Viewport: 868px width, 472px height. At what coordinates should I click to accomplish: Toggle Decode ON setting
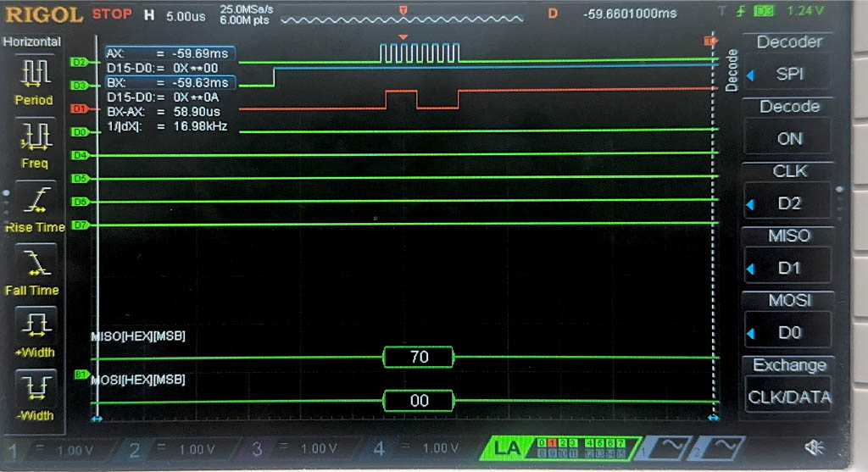coord(788,138)
